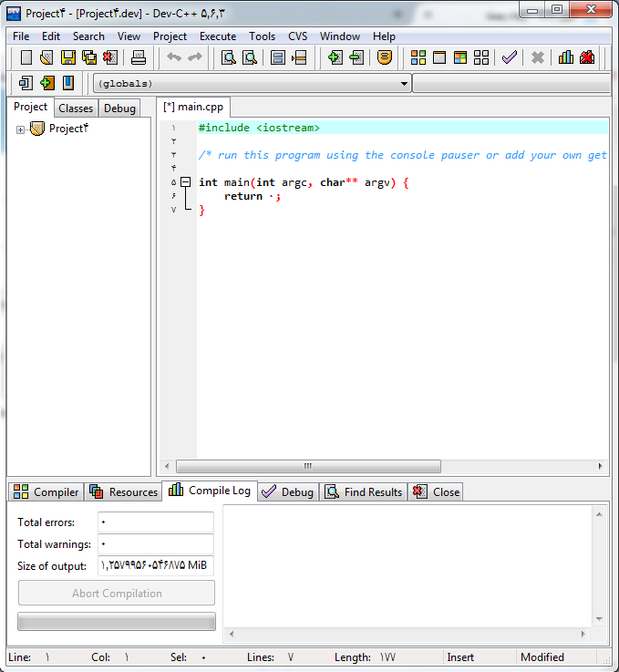Switch to the Debug sidebar tab
The height and width of the screenshot is (672, 619).
(119, 109)
